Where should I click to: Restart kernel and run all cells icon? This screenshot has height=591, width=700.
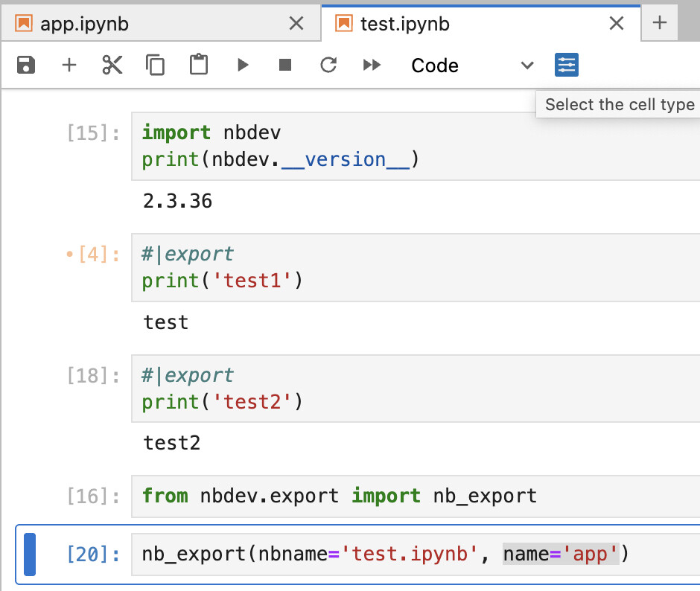(372, 66)
